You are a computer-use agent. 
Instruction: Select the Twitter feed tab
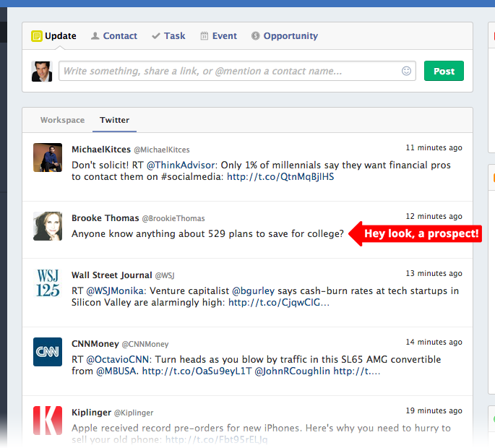(115, 120)
